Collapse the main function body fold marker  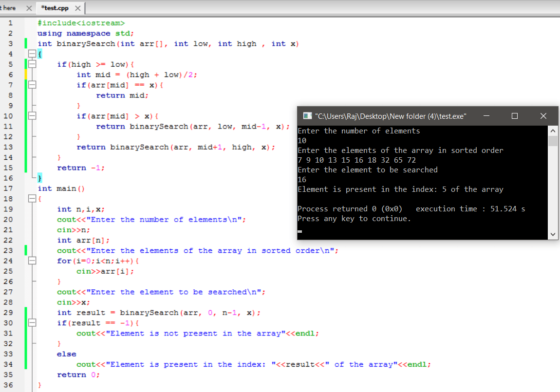[32, 199]
